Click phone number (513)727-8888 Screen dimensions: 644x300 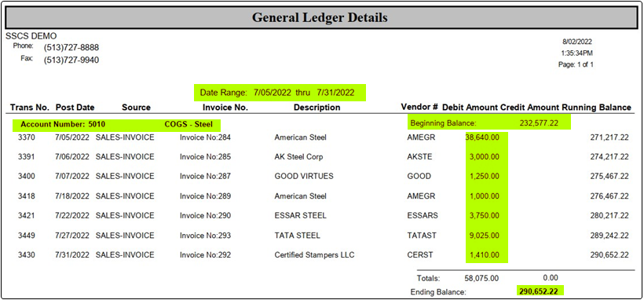pos(71,48)
